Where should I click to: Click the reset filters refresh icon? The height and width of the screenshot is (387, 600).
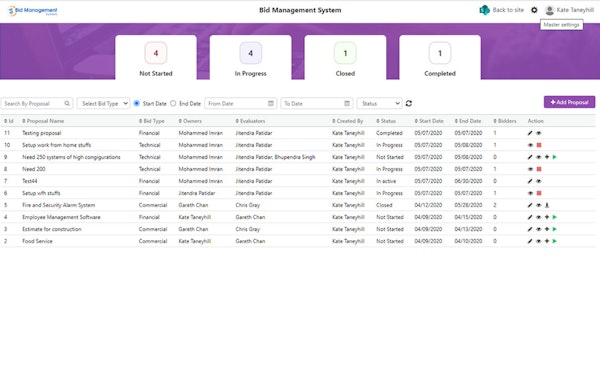click(409, 103)
